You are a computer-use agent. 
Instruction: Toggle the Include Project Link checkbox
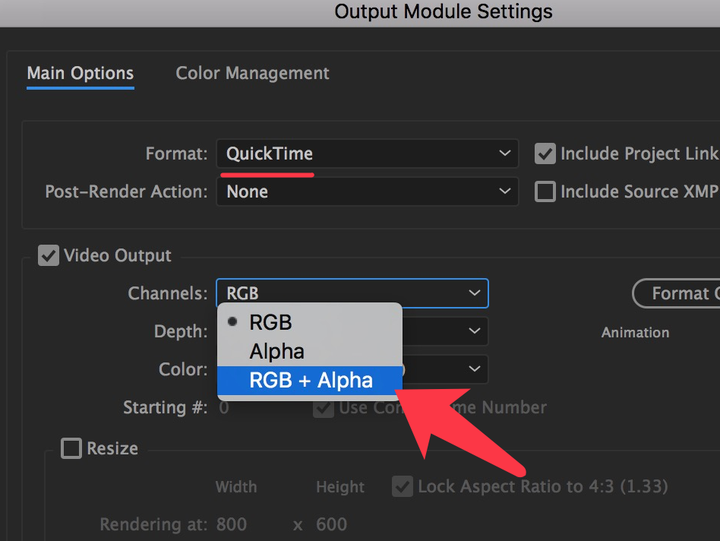(x=545, y=154)
